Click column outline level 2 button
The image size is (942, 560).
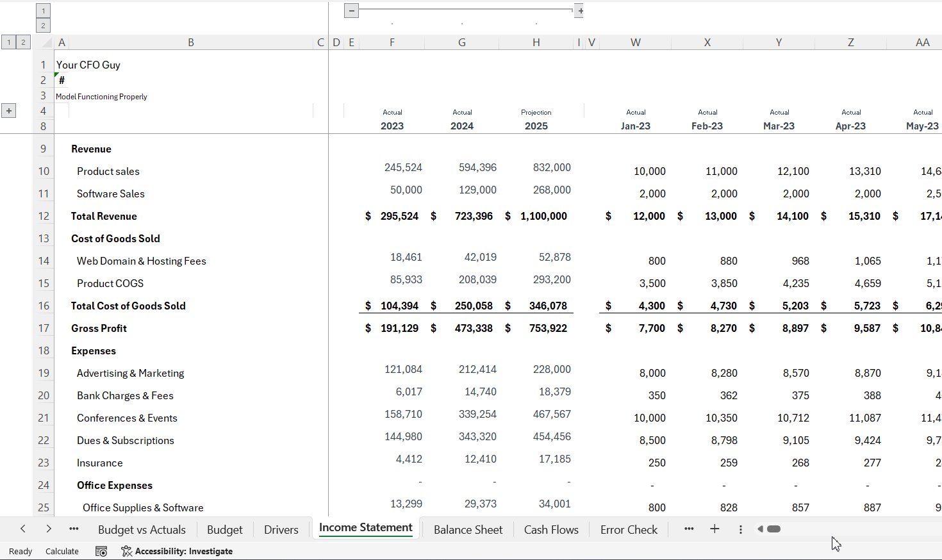pyautogui.click(x=43, y=26)
